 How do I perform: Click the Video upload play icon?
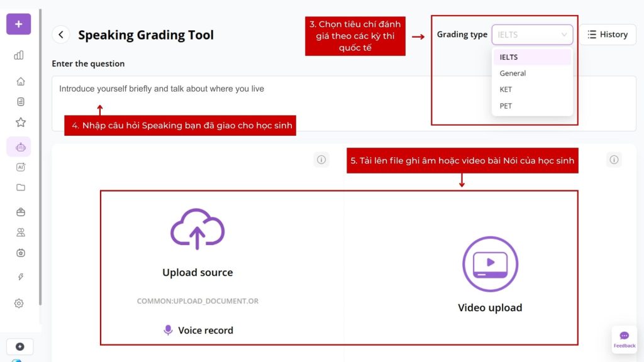point(490,264)
